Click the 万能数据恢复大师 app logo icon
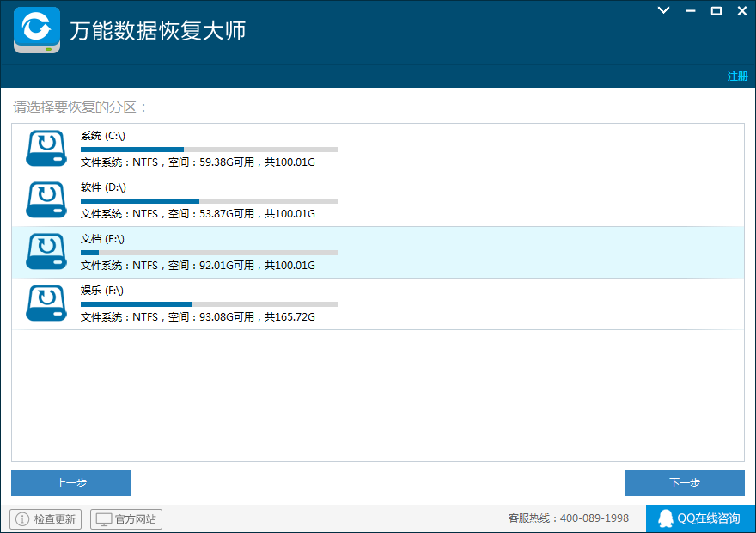The width and height of the screenshot is (756, 533). (x=36, y=30)
